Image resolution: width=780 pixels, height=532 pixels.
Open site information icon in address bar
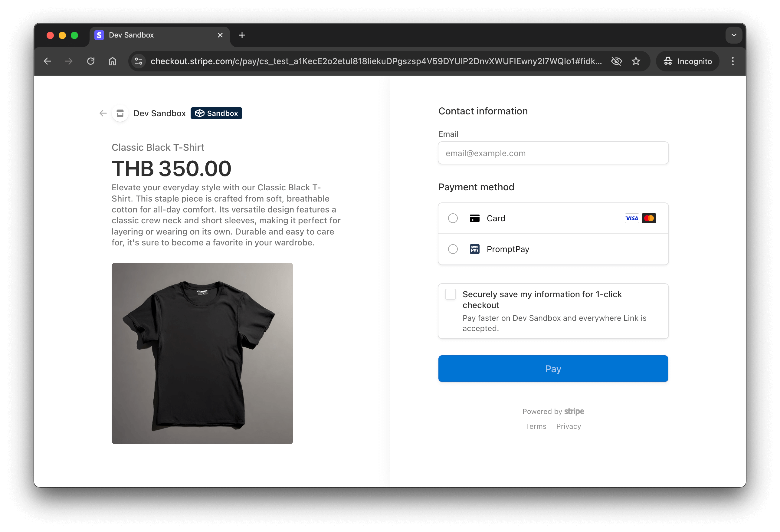[x=139, y=61]
